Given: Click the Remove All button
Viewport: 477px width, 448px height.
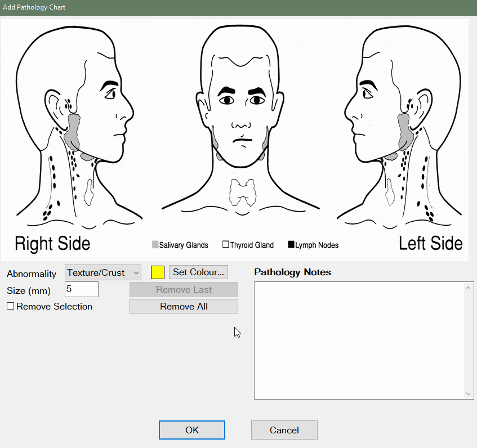Looking at the screenshot, I should click(184, 306).
